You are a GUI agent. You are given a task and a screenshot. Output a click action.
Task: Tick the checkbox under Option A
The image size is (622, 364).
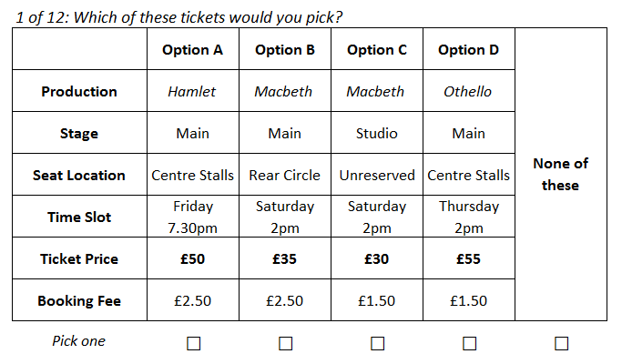pyautogui.click(x=193, y=343)
